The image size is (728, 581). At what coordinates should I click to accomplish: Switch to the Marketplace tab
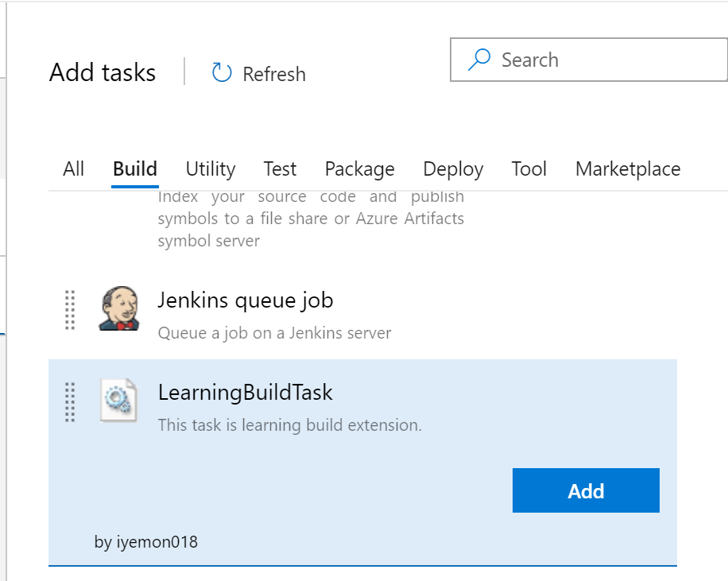[x=628, y=169]
